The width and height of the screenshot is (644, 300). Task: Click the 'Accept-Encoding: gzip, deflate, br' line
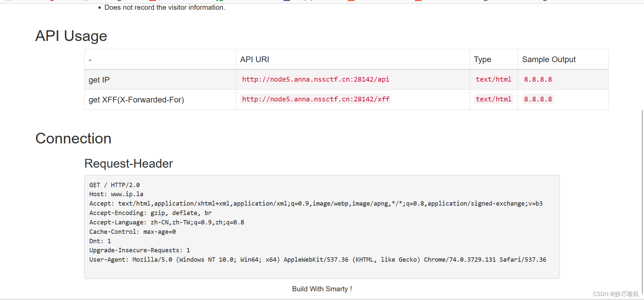click(x=150, y=213)
